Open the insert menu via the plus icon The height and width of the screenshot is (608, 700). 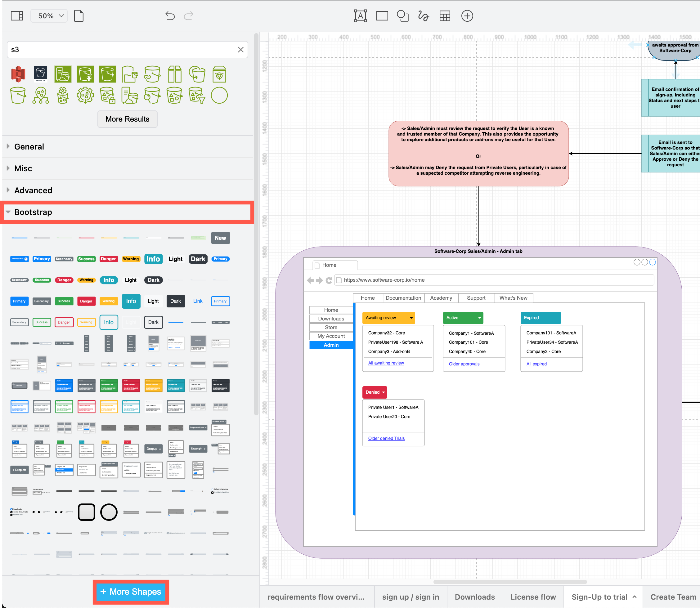[467, 16]
